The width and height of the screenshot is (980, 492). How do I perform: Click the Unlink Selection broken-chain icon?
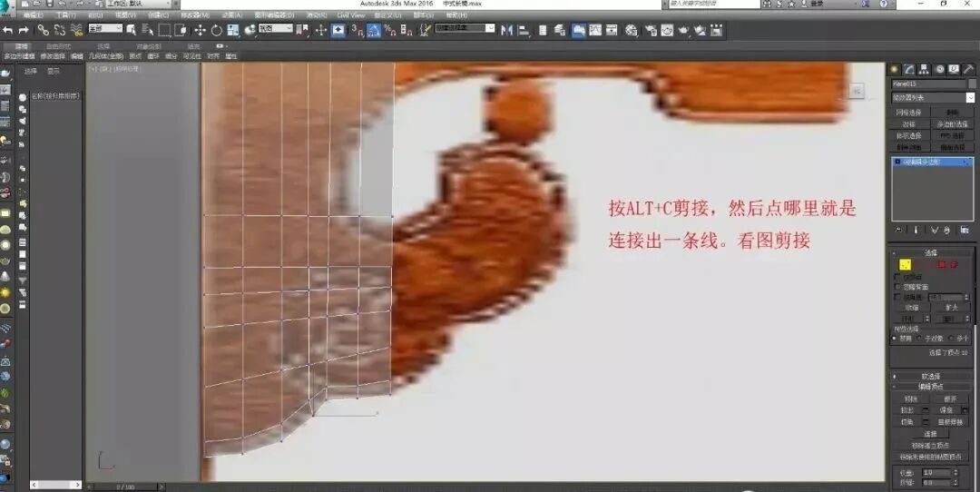coord(59,29)
